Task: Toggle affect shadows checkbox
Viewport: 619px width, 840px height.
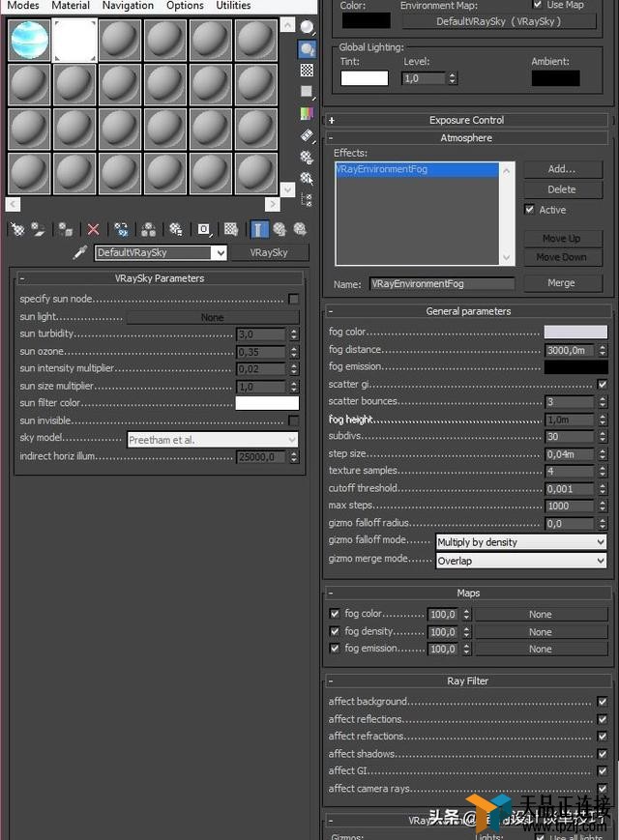Action: point(603,754)
